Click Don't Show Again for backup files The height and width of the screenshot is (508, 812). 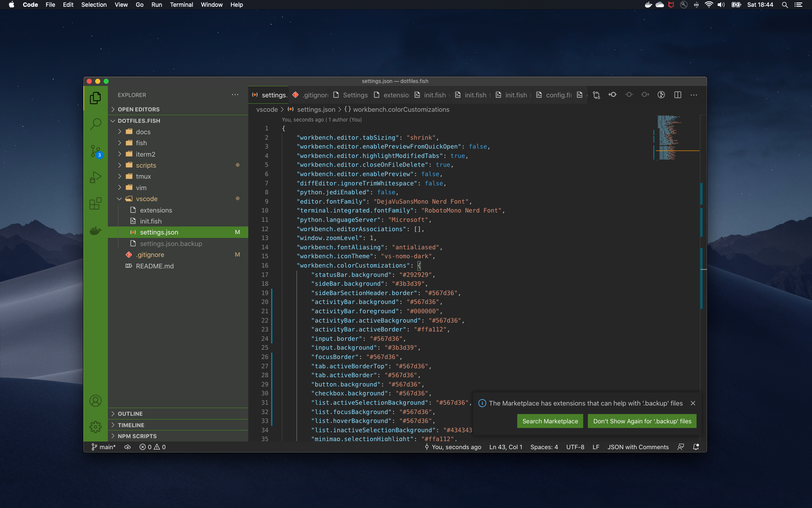642,421
